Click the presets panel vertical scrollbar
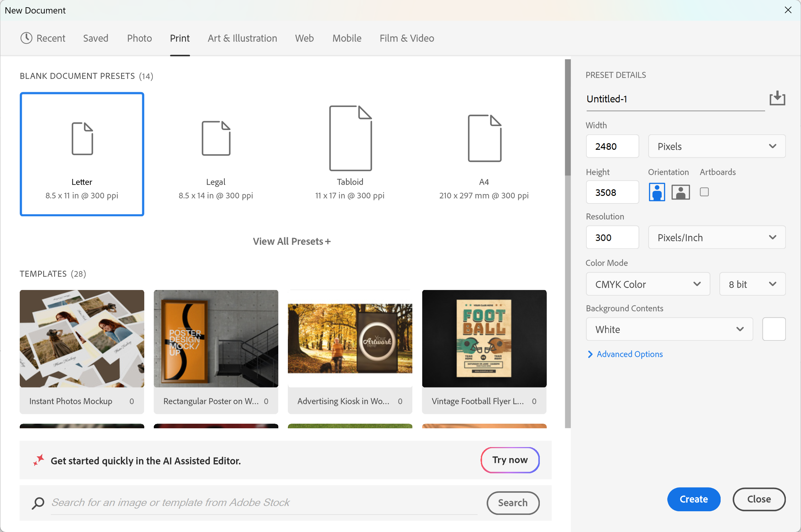 [567, 243]
